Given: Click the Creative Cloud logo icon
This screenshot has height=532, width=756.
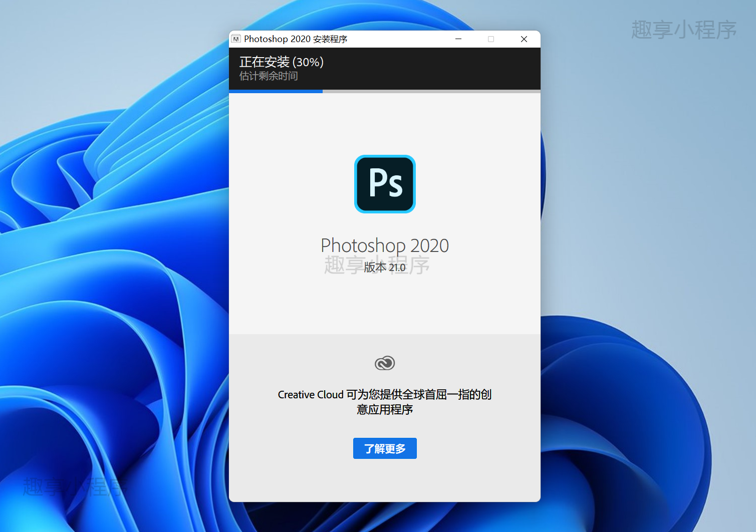Looking at the screenshot, I should pyautogui.click(x=385, y=363).
